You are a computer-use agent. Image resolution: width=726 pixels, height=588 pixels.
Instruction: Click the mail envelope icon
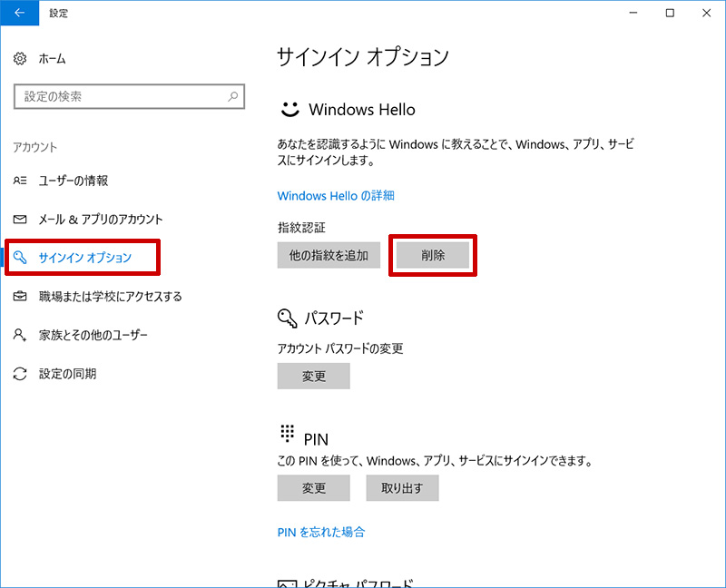pos(20,219)
